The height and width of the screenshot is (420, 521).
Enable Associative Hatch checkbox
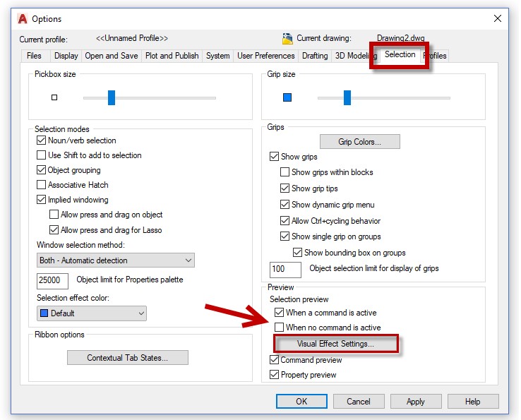[x=41, y=184]
